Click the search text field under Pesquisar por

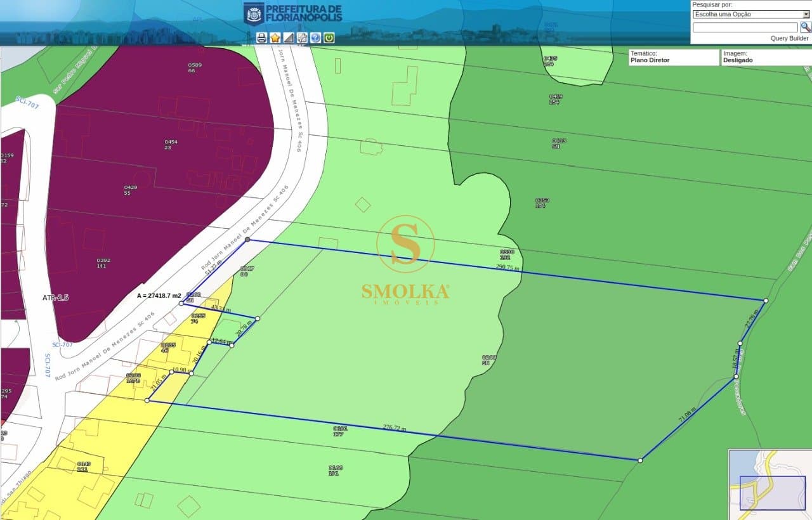(745, 27)
